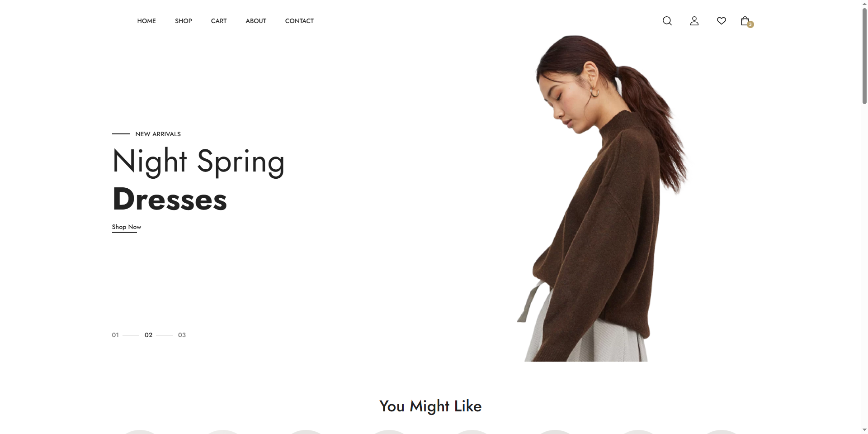Jump to slide 03 in carousel

[182, 335]
